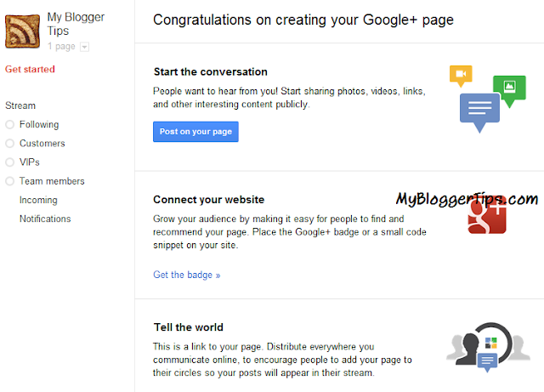Screen dimensions: 544x392
Task: Click the yellow video chat bubble icon
Action: [461, 76]
